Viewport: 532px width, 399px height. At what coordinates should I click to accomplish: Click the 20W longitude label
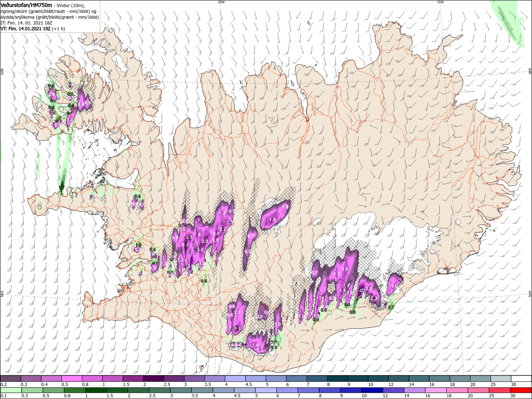coord(221,2)
